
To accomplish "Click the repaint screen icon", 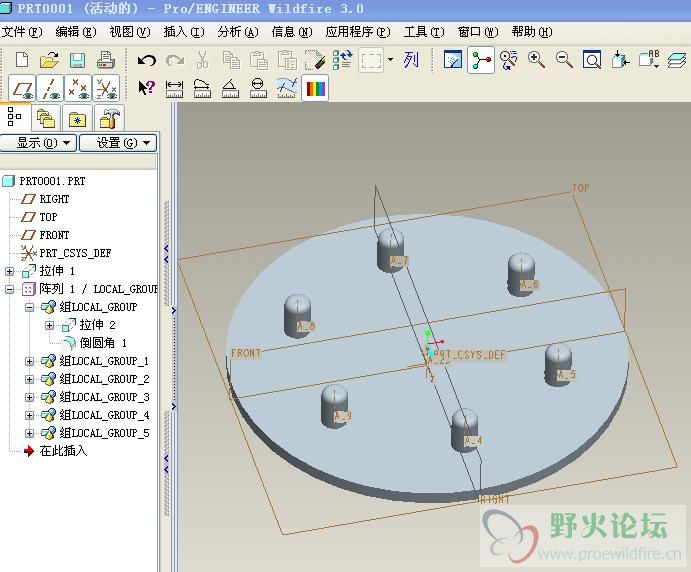I will (453, 60).
